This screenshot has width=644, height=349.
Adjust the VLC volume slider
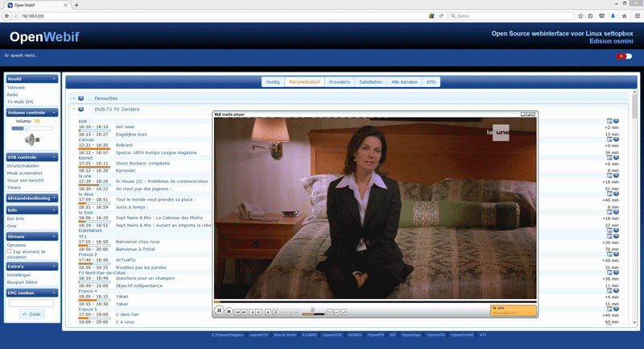[x=313, y=314]
